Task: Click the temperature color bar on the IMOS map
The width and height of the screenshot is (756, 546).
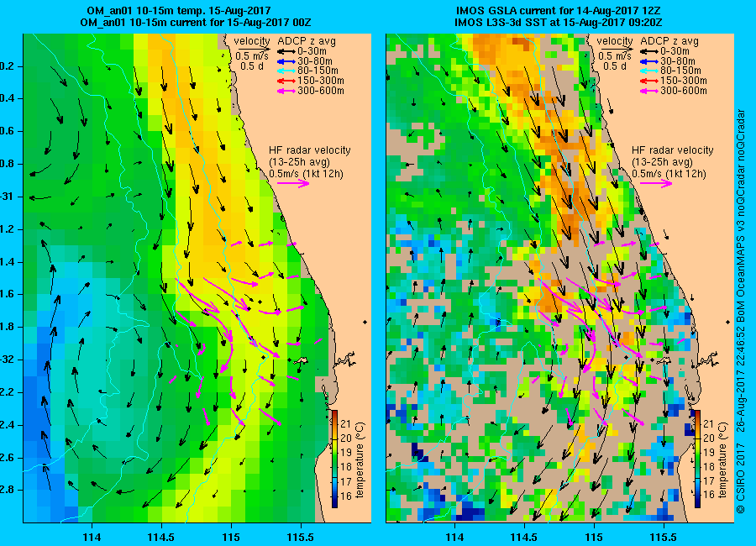Action: 698,459
